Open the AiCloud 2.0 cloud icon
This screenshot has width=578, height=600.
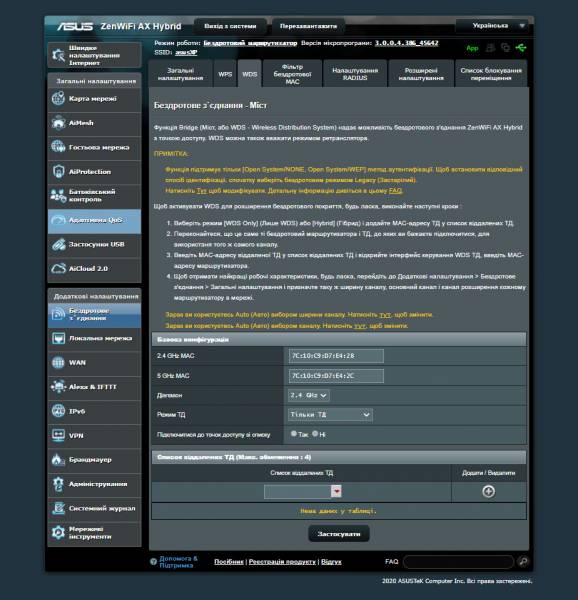[x=59, y=269]
